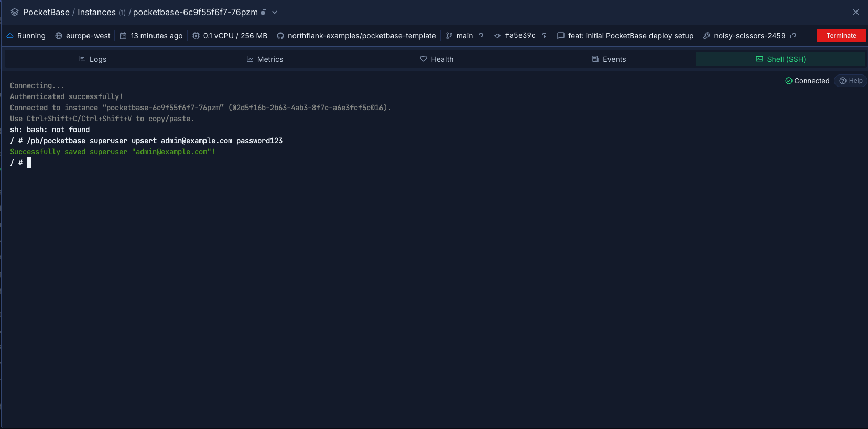The image size is (868, 429).
Task: Open northflank-examples/pocketbase-template repository link
Action: coord(362,36)
